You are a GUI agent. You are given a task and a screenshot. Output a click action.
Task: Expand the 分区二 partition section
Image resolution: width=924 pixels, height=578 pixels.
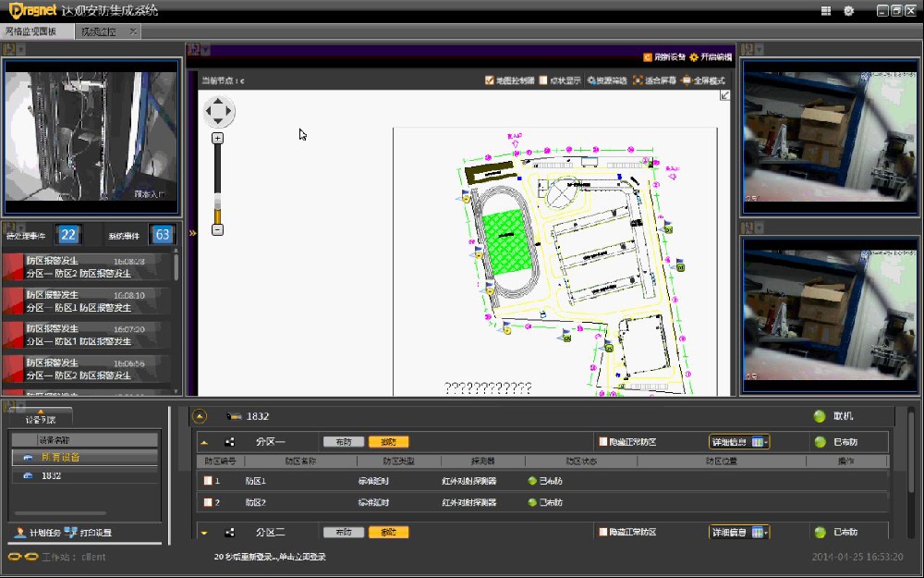coord(204,533)
